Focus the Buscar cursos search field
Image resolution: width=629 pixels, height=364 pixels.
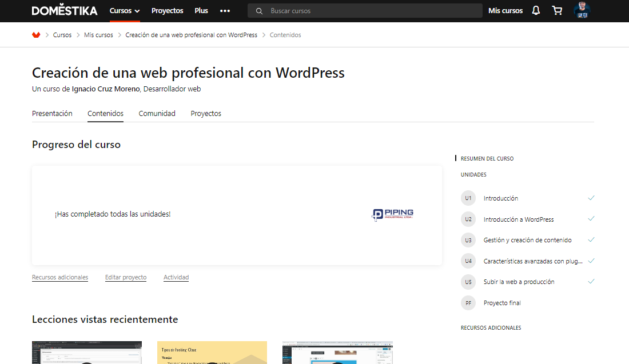(x=365, y=11)
